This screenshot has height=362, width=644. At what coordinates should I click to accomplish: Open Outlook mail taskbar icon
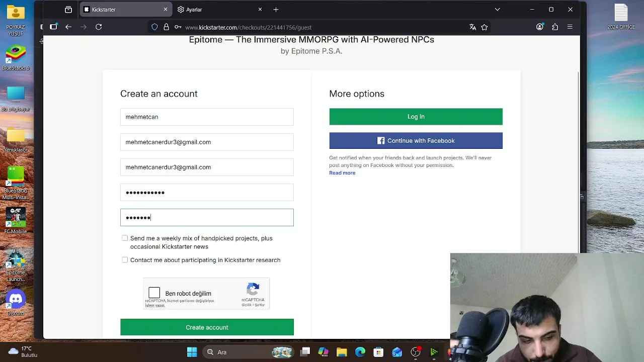(x=397, y=352)
